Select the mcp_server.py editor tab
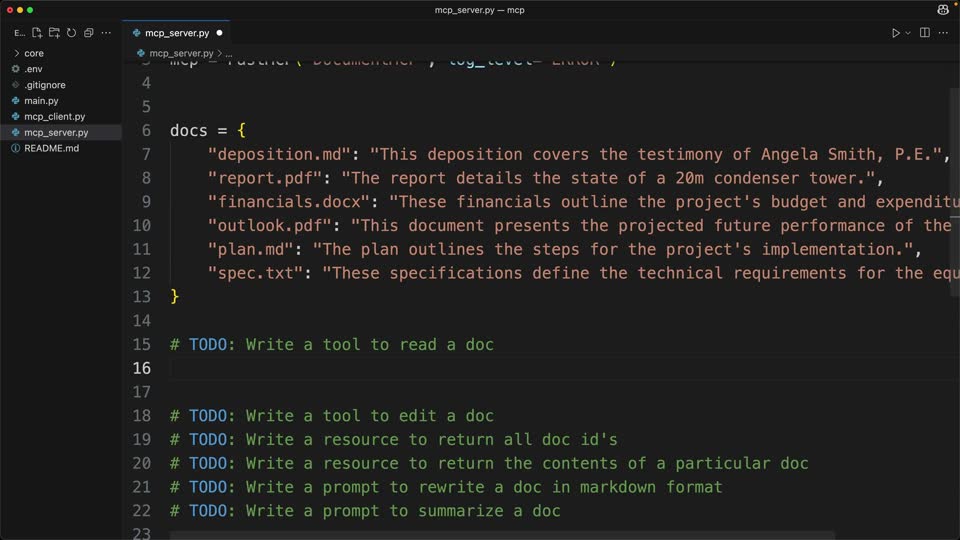This screenshot has height=540, width=960. 176,33
